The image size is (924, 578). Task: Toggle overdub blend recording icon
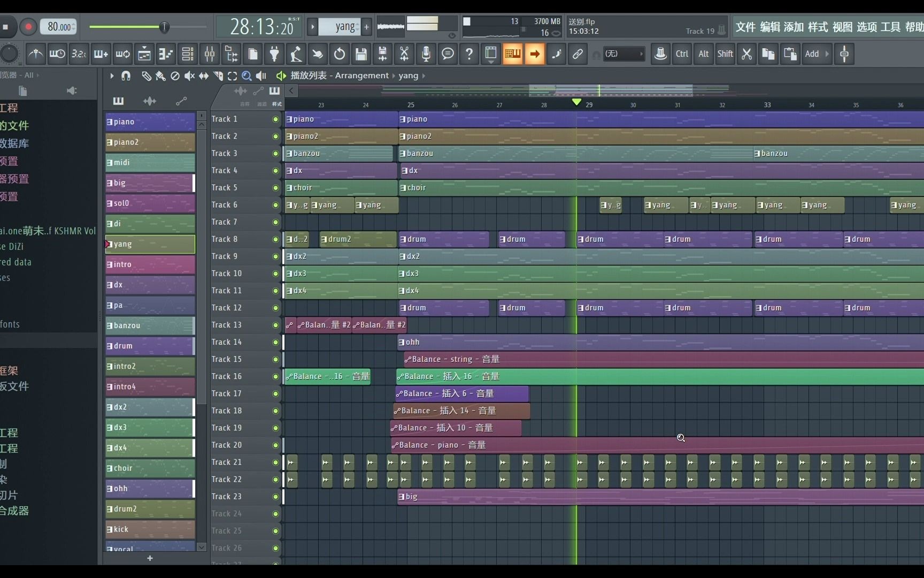101,54
